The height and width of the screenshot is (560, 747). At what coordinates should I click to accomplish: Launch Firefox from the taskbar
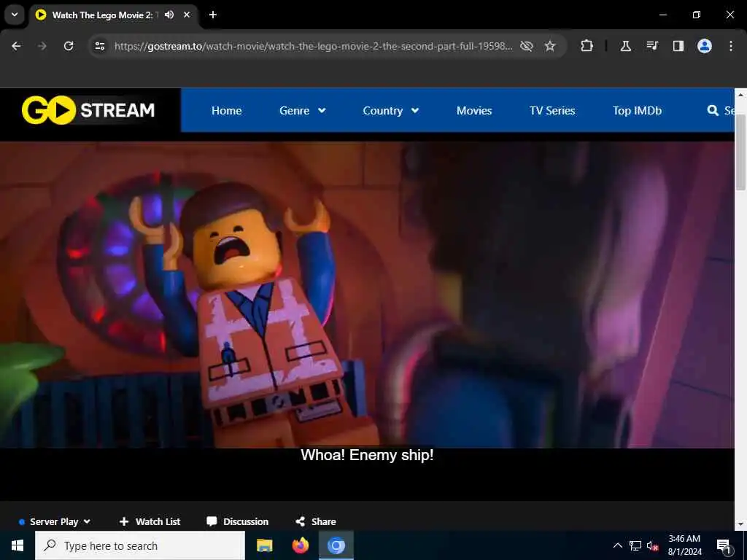click(x=300, y=545)
